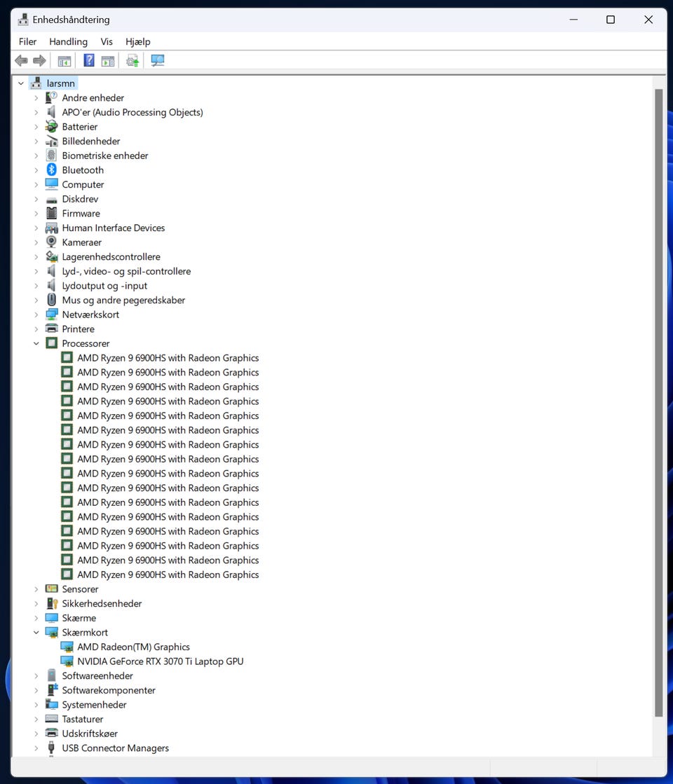The height and width of the screenshot is (784, 673).
Task: Select the larsmn computer name
Action: pos(60,83)
